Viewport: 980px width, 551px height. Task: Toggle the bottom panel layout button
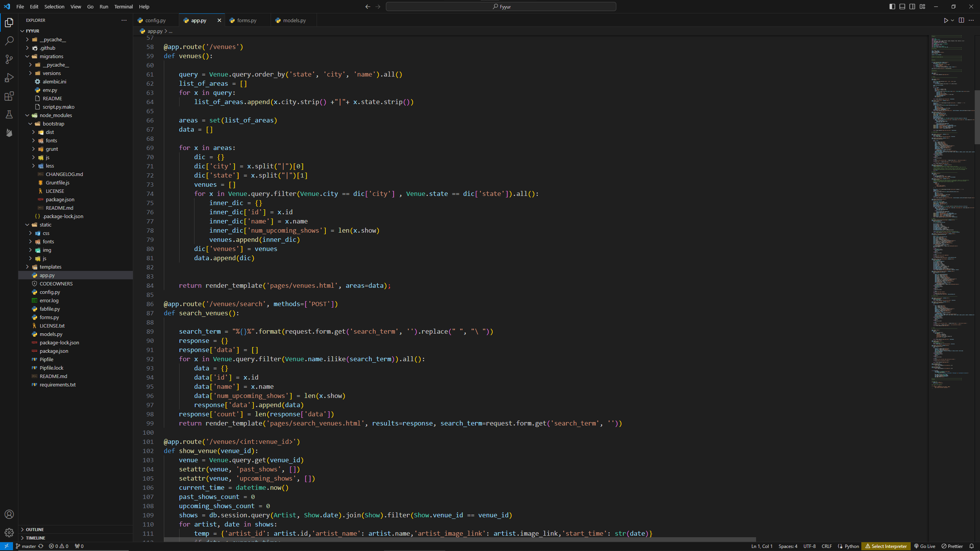point(902,7)
